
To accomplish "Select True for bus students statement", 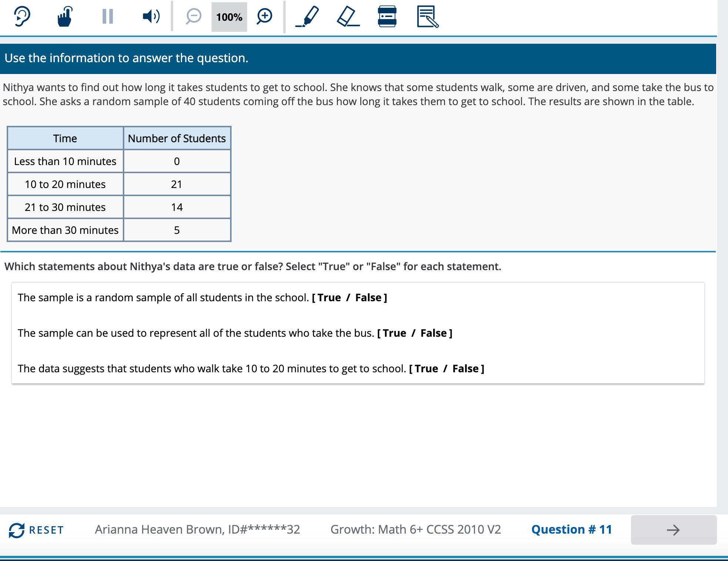I will click(394, 333).
